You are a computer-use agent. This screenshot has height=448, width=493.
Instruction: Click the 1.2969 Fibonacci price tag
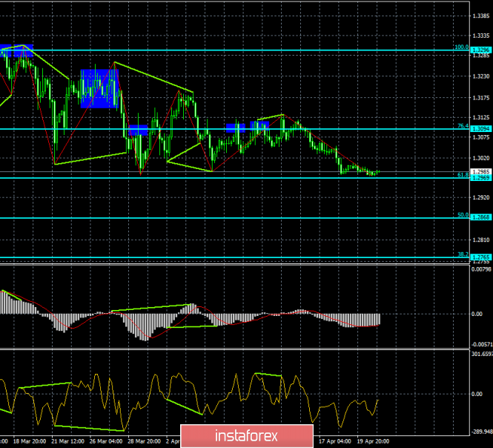pos(480,179)
